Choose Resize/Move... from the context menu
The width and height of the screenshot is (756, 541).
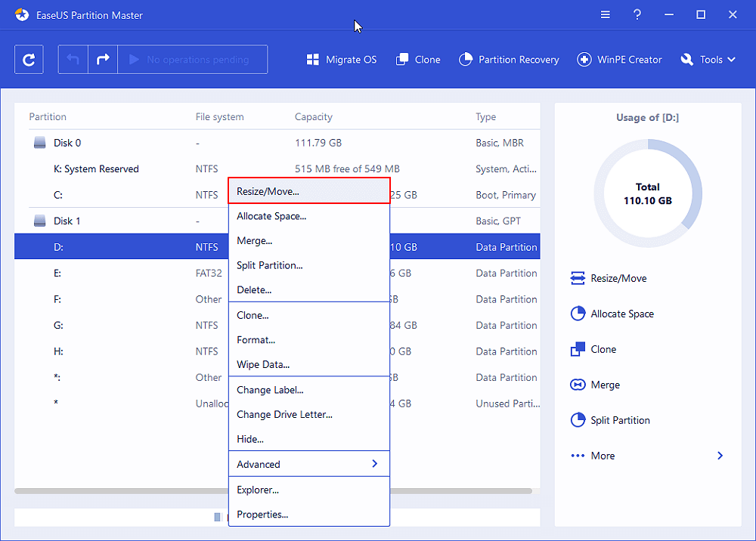click(309, 191)
